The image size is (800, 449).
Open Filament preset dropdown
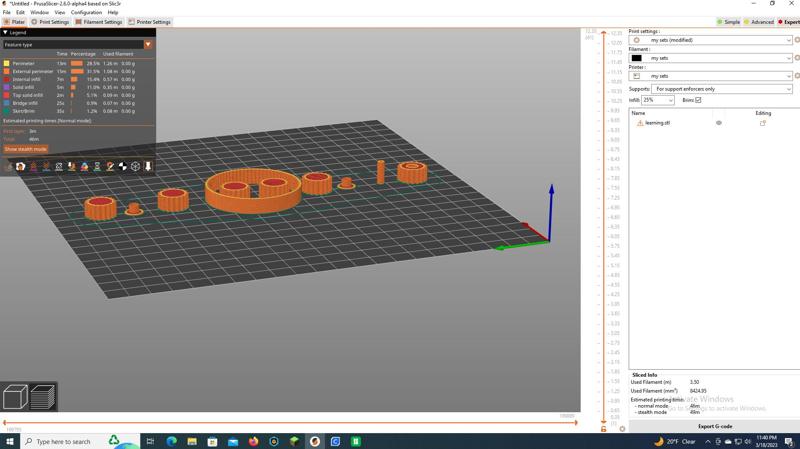[710, 58]
